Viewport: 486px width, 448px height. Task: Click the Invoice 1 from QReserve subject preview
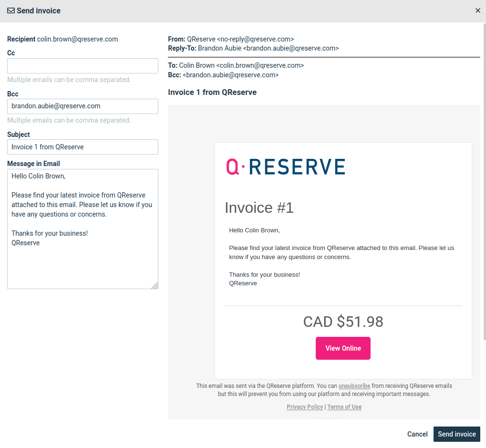(x=212, y=92)
